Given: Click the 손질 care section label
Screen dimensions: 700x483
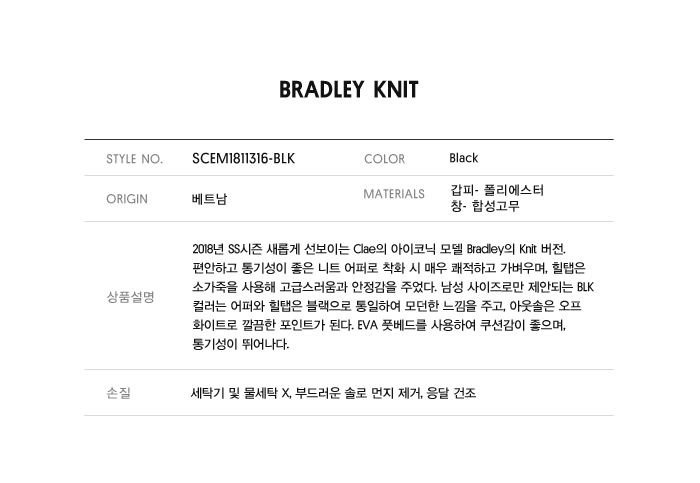Looking at the screenshot, I should click(119, 393).
